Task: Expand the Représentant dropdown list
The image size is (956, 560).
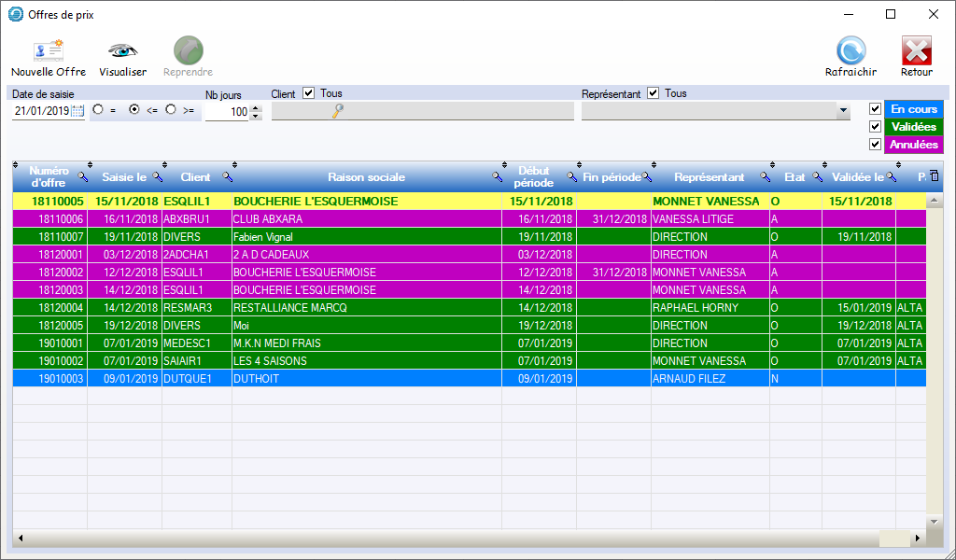Action: click(x=844, y=111)
